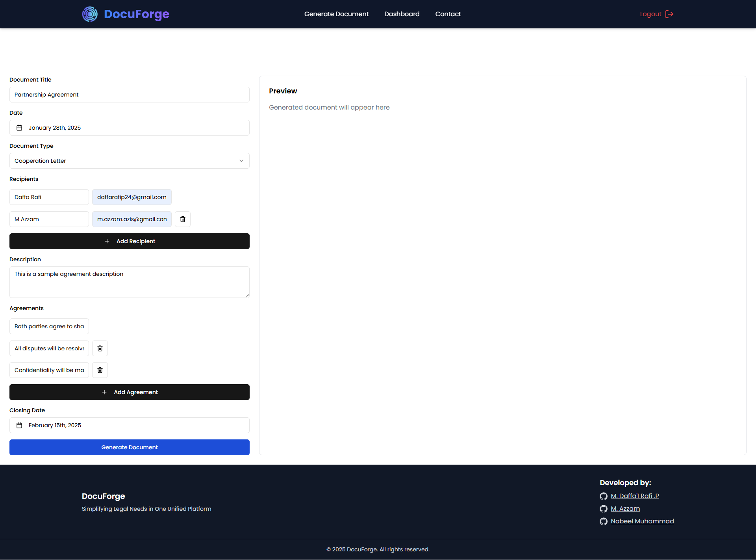Select Generate Document in the top navigation

pyautogui.click(x=336, y=14)
